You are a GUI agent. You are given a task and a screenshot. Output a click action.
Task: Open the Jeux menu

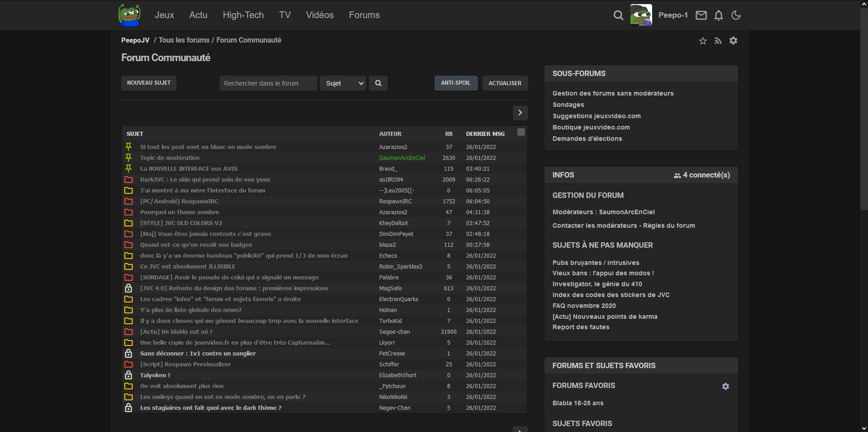point(164,15)
